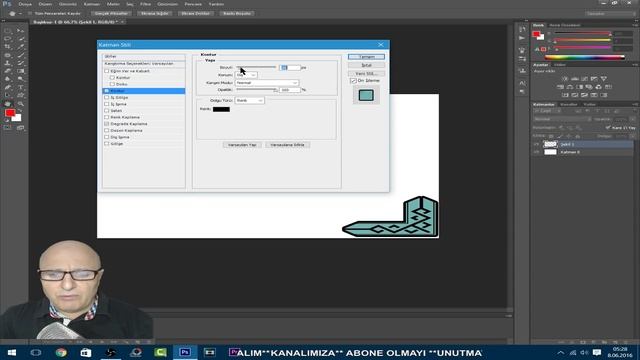Open the Katman menu

click(x=92, y=4)
